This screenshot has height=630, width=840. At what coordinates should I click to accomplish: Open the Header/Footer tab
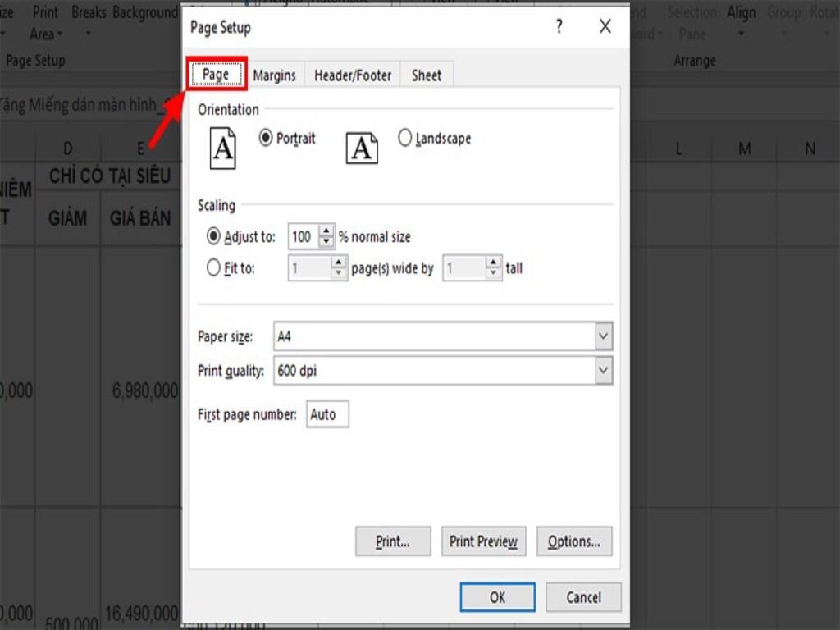pyautogui.click(x=353, y=75)
